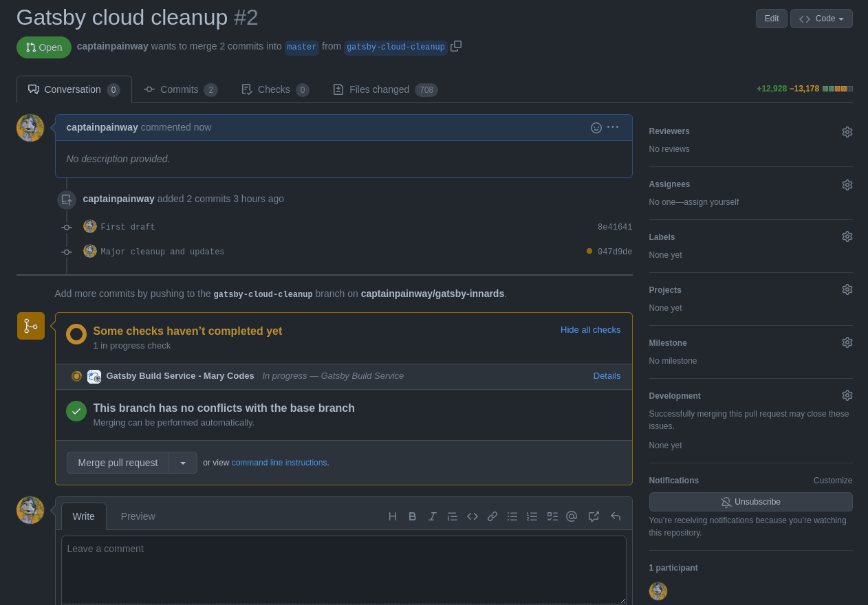
Task: Open the Reviewers gear settings
Action: click(847, 131)
